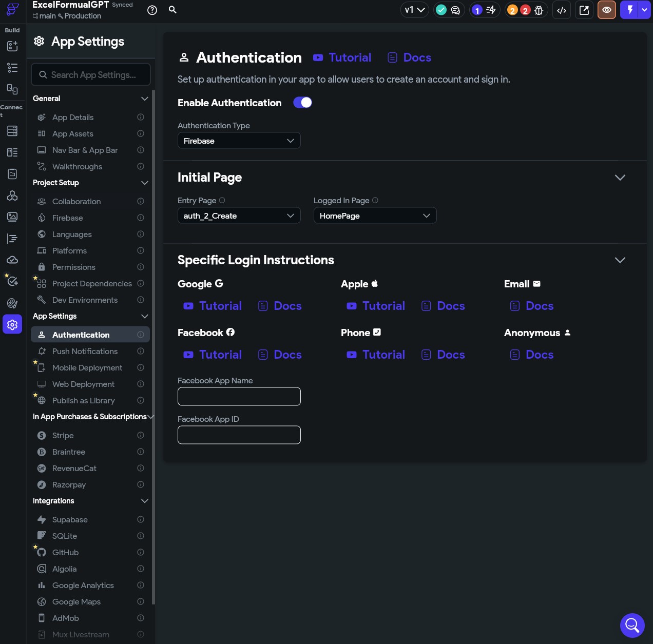653x644 pixels.
Task: Open the Custom Code icon
Action: point(12,239)
